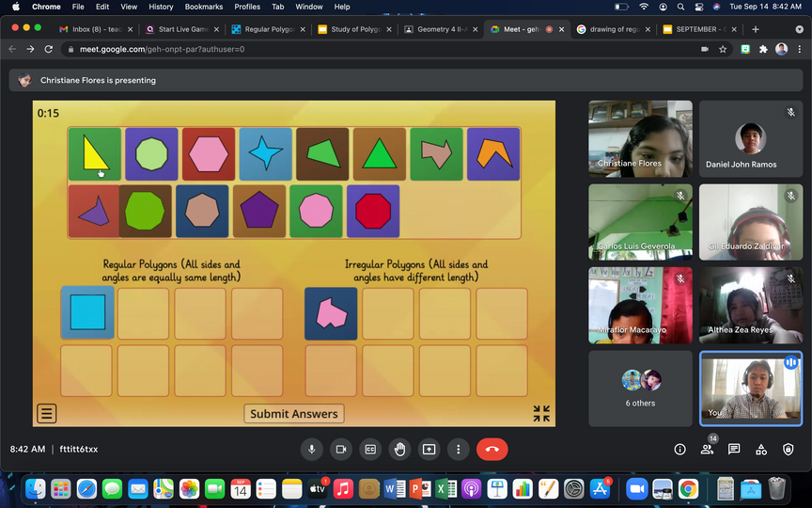Open more options three-dot menu

click(458, 450)
